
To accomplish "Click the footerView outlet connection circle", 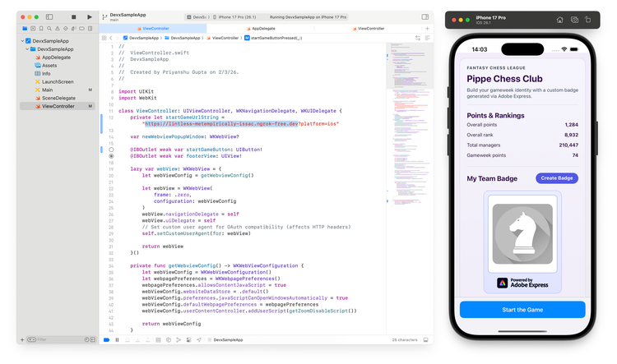I will coord(111,156).
